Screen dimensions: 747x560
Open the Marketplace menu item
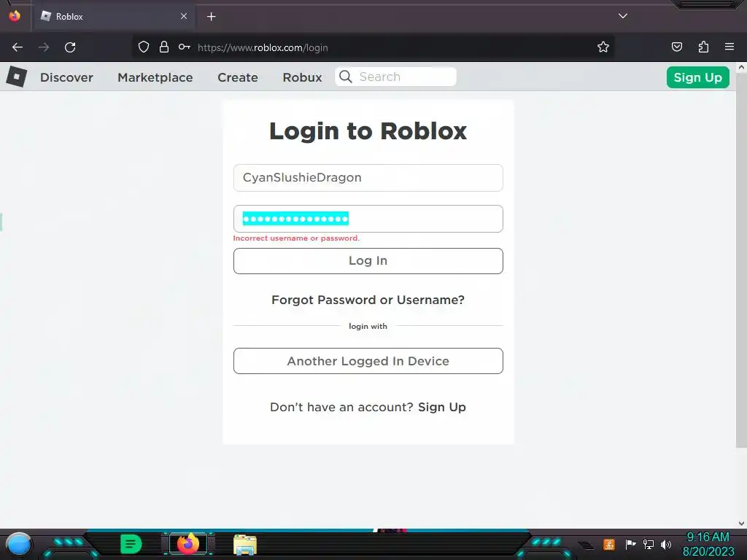(155, 77)
